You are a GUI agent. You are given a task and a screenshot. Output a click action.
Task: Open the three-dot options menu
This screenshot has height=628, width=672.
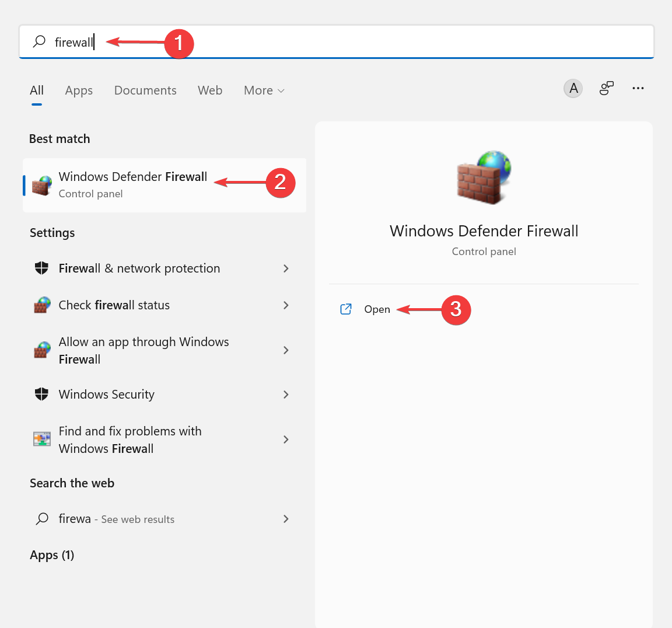[638, 88]
